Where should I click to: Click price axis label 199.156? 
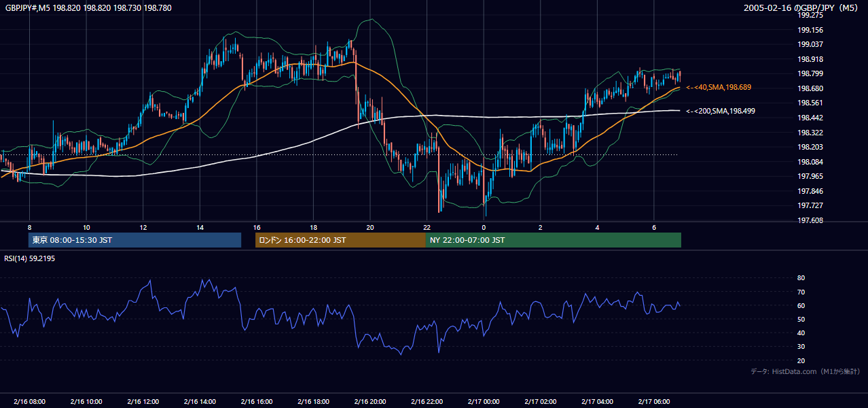(x=810, y=30)
